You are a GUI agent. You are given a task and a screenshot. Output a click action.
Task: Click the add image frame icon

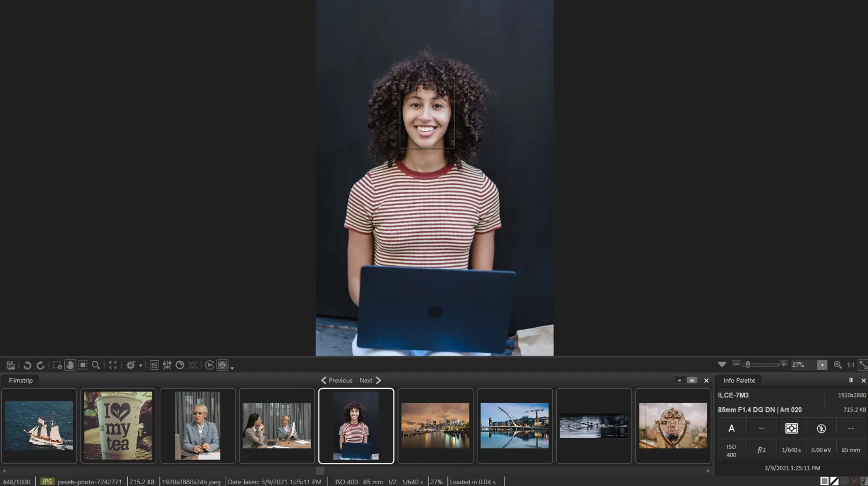[57, 365]
